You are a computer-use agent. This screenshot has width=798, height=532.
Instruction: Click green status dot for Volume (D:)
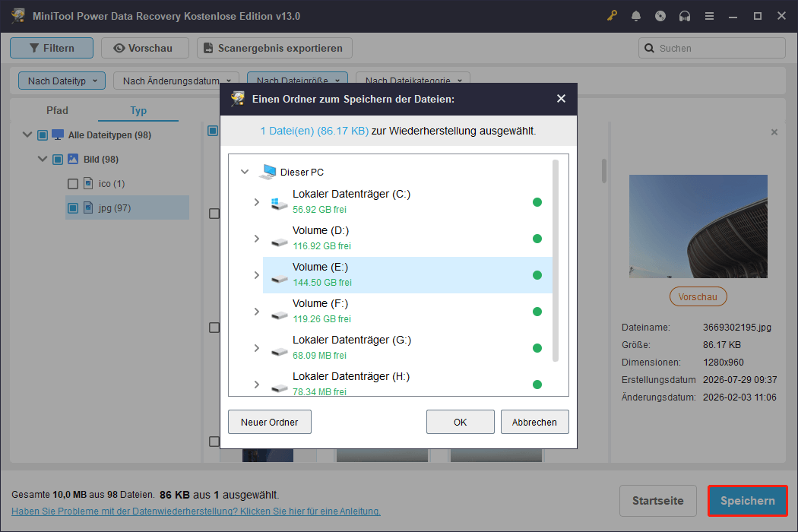(x=537, y=238)
